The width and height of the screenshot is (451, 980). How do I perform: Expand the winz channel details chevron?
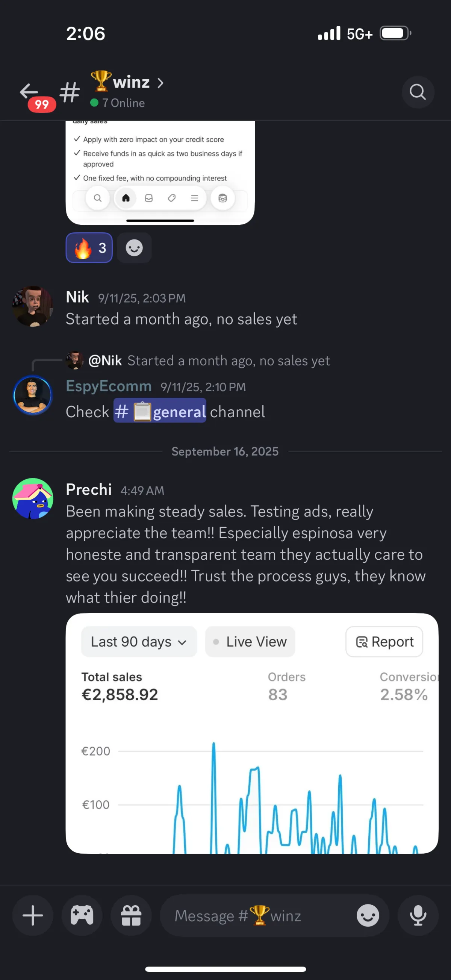[x=160, y=83]
